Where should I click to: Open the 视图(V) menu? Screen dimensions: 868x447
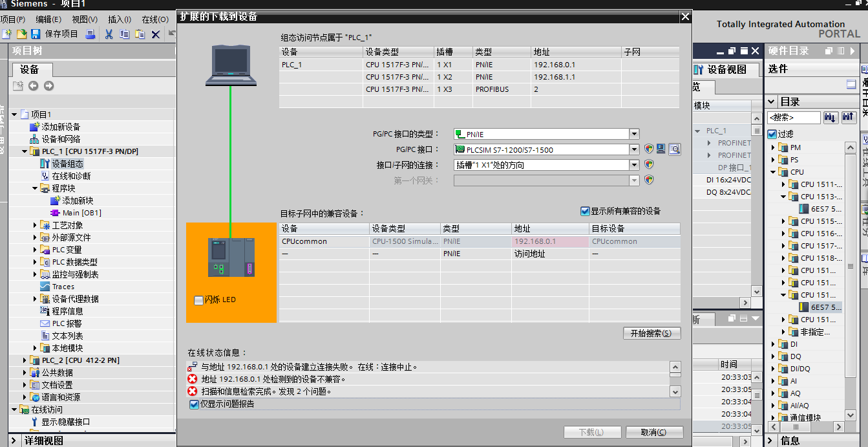[x=85, y=19]
